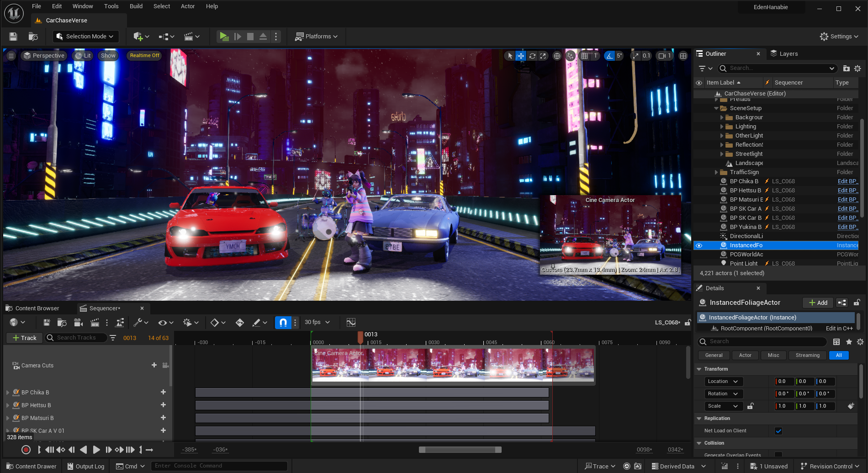The width and height of the screenshot is (868, 473).
Task: Click Add camera icon on Camera Cuts track
Action: [165, 365]
